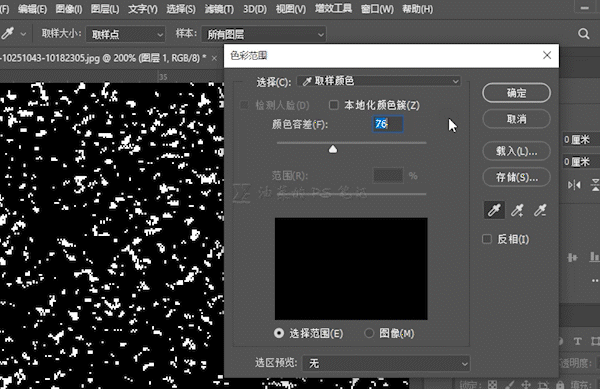Select the Eyedropper sample tool in the dialog

(494, 210)
